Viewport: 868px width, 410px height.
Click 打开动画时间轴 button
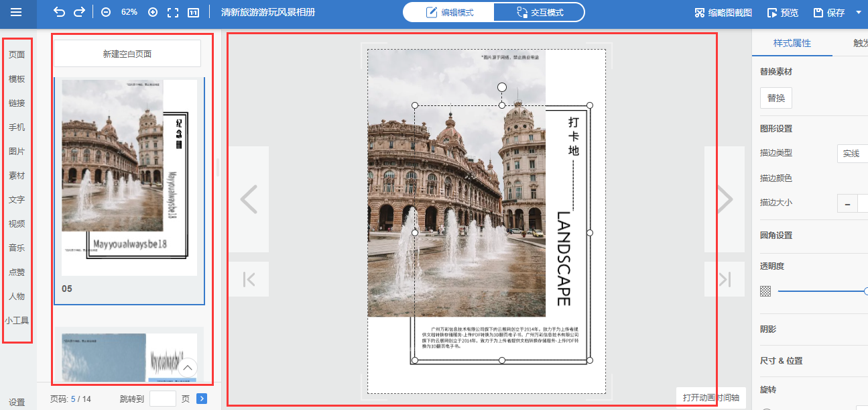coord(710,397)
